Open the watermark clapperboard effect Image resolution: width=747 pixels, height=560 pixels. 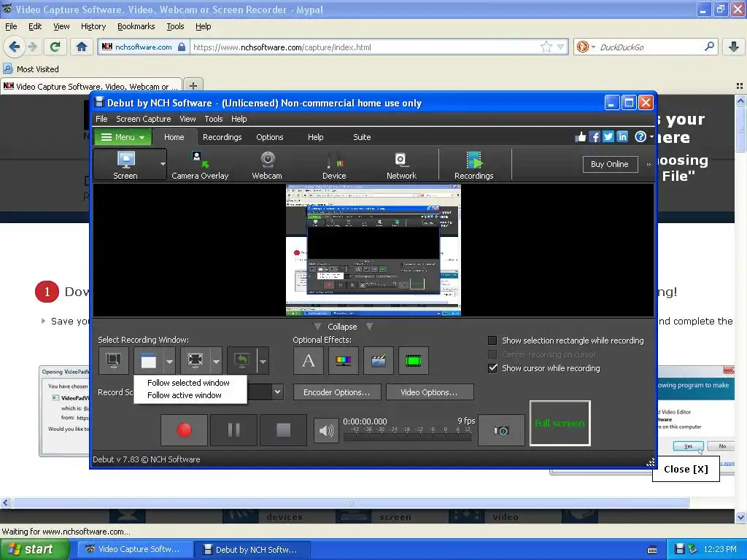point(379,360)
